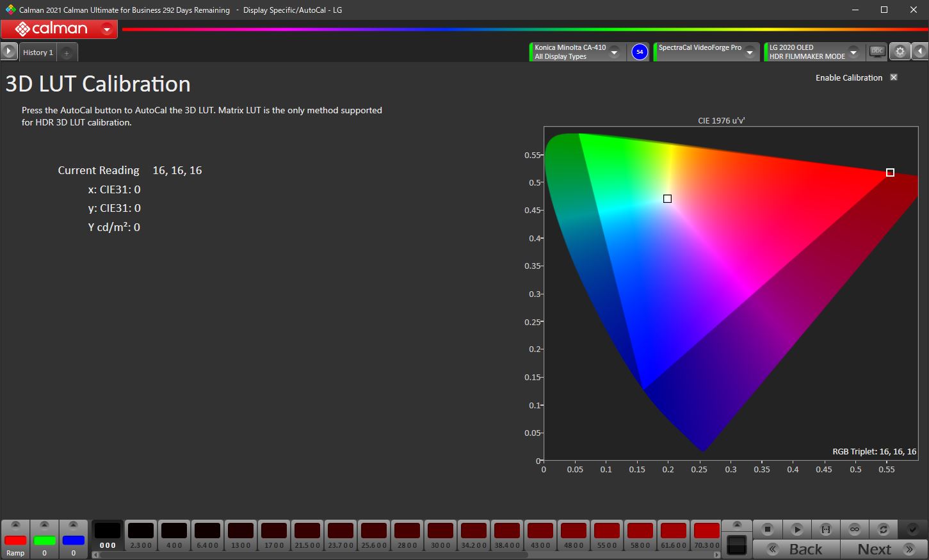This screenshot has height=560, width=929.
Task: Open the settings gear icon
Action: 900,52
